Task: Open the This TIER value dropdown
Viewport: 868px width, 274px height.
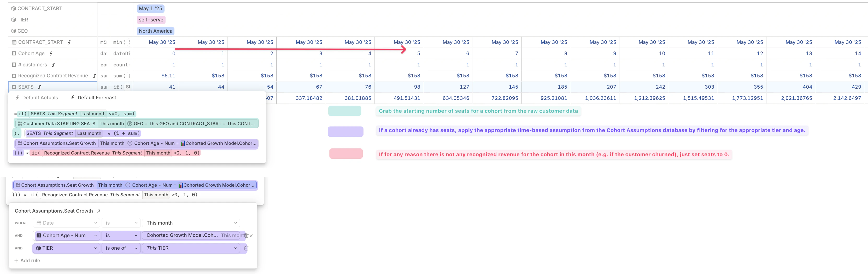Action: pyautogui.click(x=191, y=248)
